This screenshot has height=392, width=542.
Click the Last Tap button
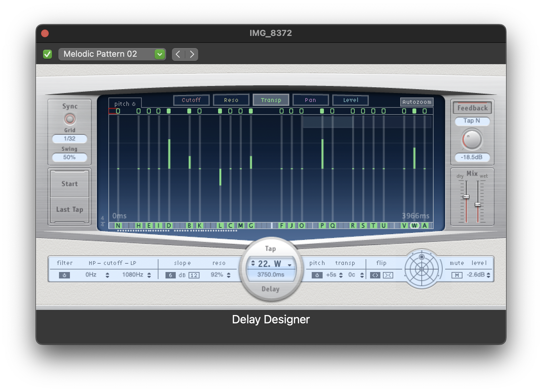(x=70, y=209)
